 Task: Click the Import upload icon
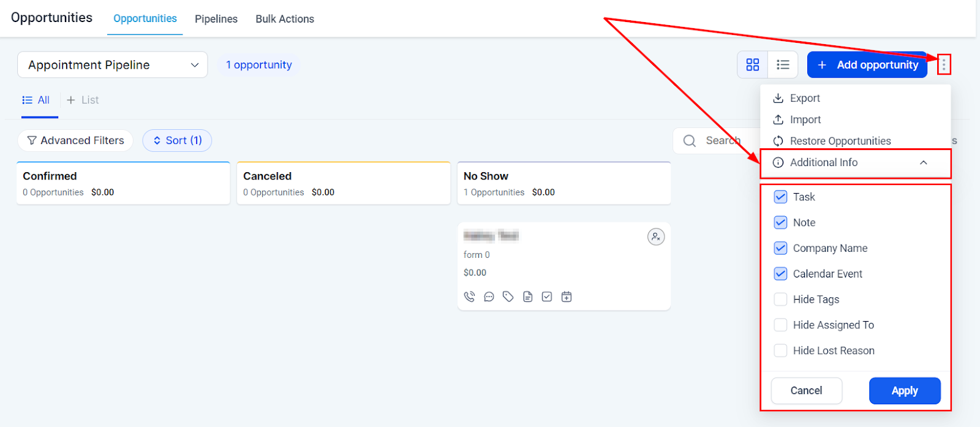(x=778, y=119)
